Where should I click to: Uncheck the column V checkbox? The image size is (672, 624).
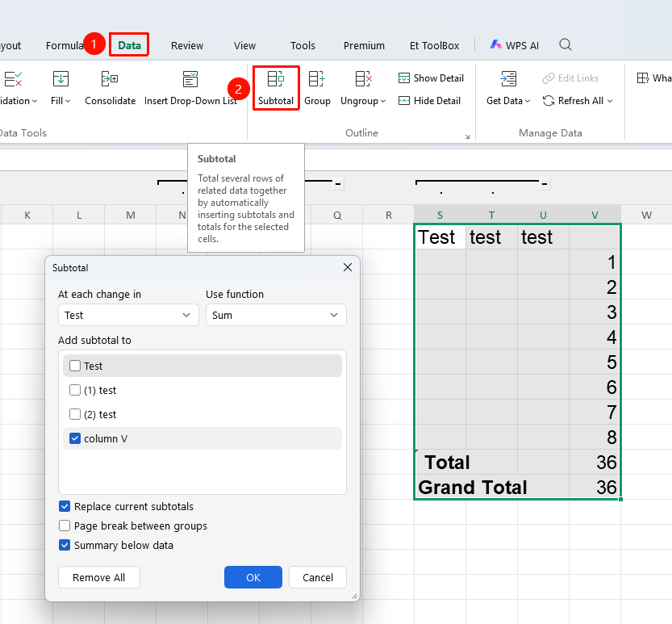pyautogui.click(x=75, y=438)
